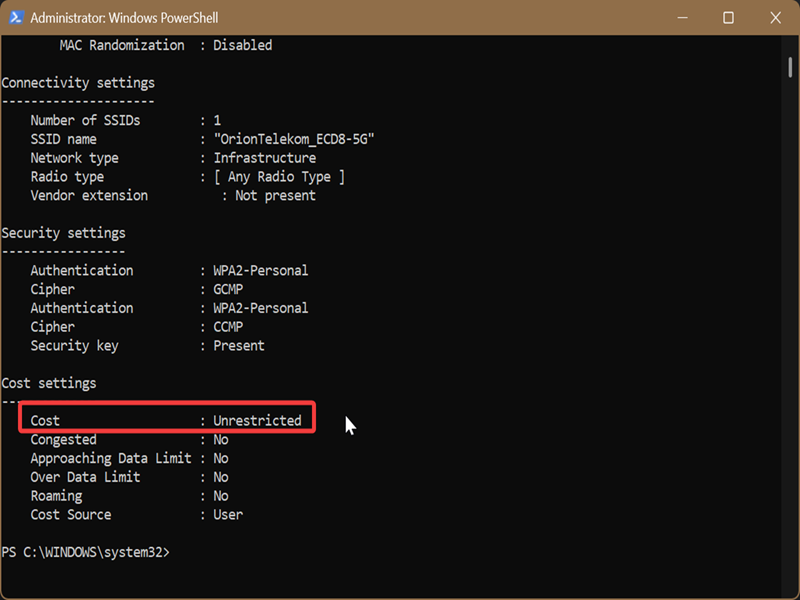Click the Security settings heading
The image size is (800, 600).
(x=64, y=233)
